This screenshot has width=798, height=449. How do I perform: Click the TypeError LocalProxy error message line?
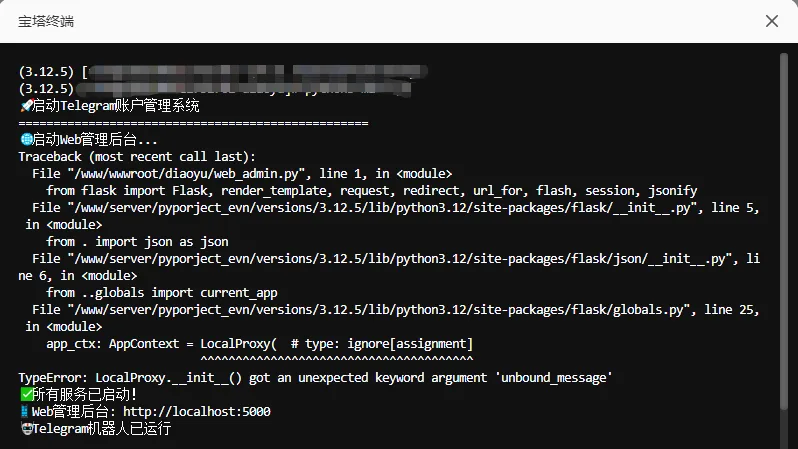(315, 377)
